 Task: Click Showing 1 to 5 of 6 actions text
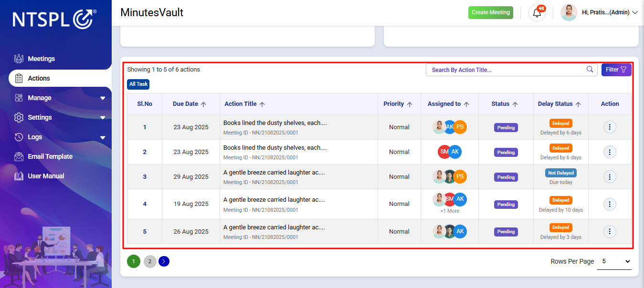(x=164, y=70)
